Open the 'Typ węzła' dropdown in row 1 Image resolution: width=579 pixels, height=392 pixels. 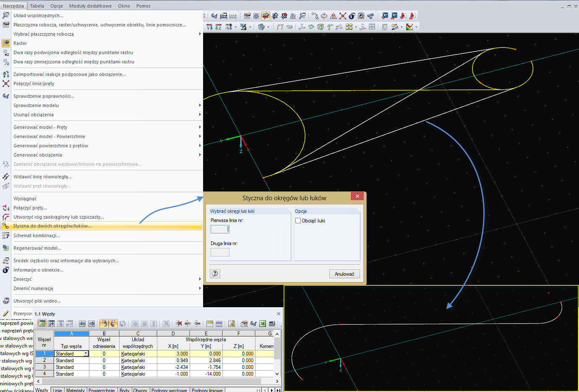pyautogui.click(x=86, y=354)
